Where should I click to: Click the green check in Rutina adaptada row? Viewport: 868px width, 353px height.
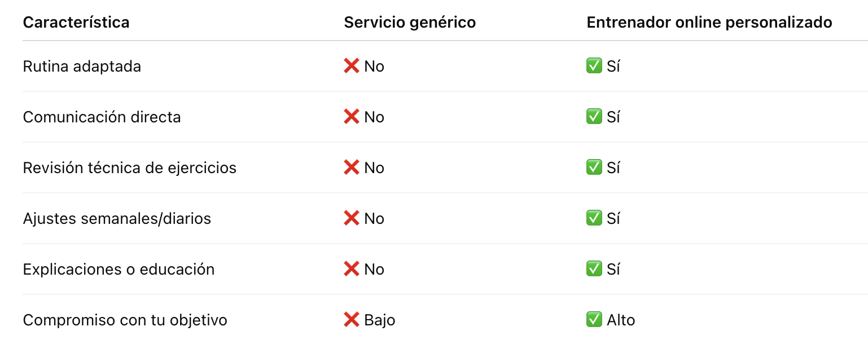pos(594,67)
